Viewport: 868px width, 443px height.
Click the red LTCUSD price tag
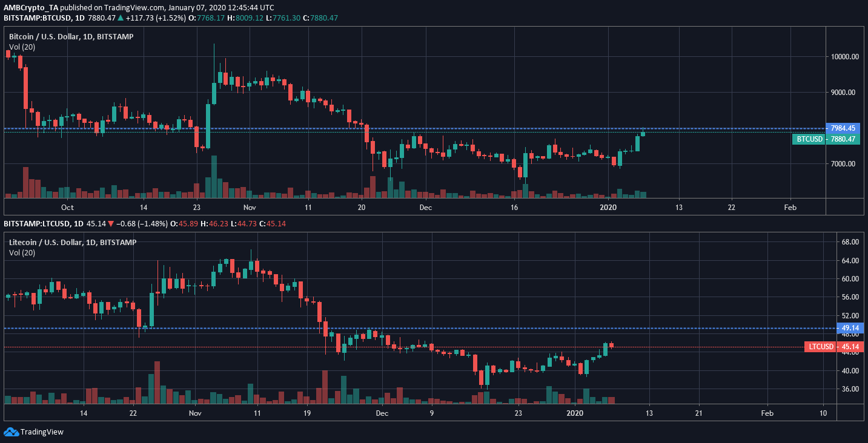820,347
